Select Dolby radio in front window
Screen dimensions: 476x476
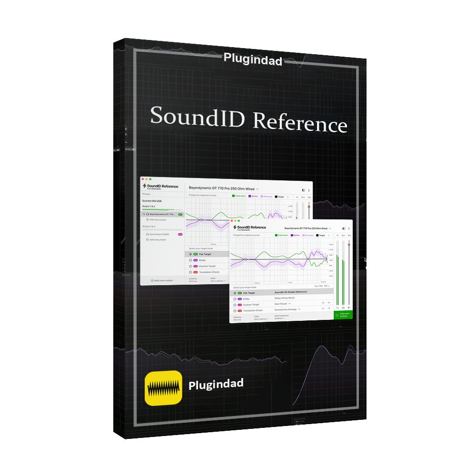pyautogui.click(x=235, y=299)
